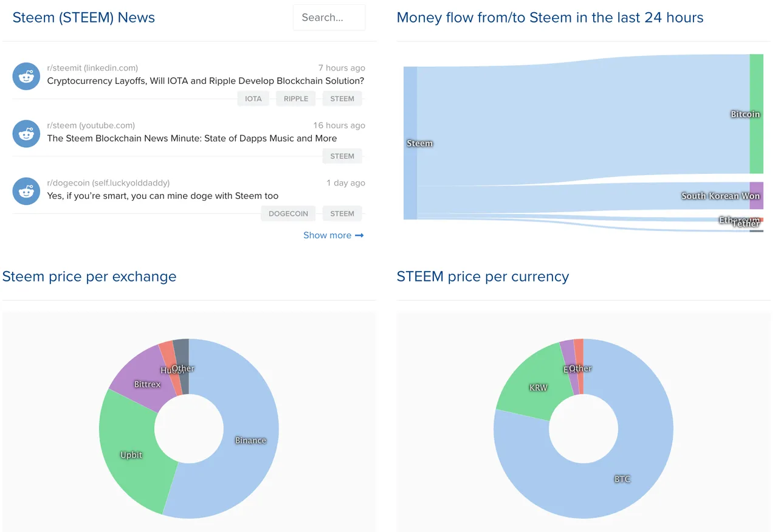The width and height of the screenshot is (778, 532).
Task: Open the Cryptocurrency Layoffs IOTA and Ripple headline
Action: [x=205, y=81]
